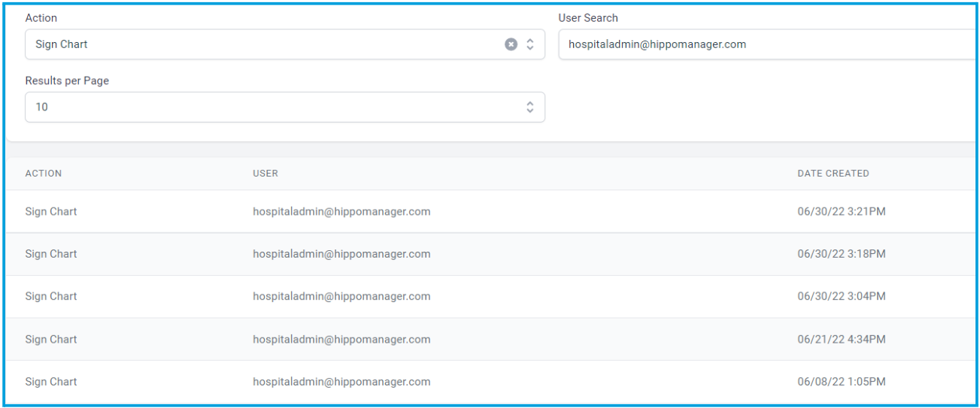Select the date 06/08/22 1:05PM
980x408 pixels.
(842, 382)
